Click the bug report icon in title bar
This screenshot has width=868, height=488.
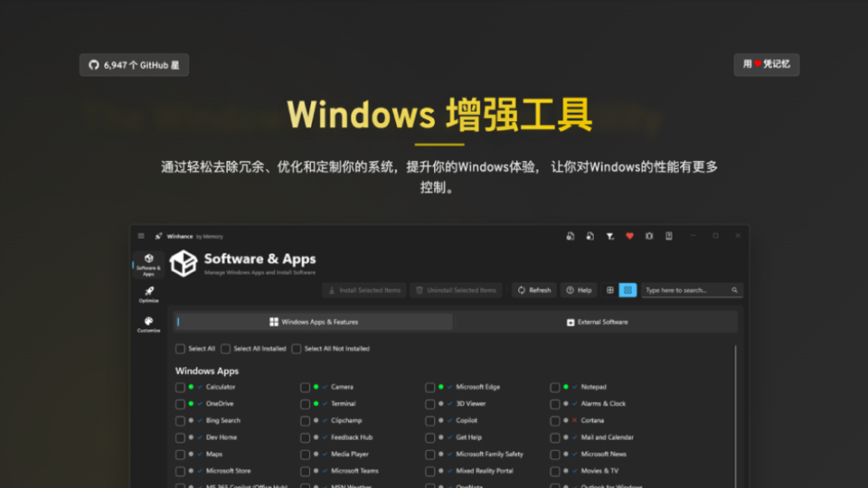[649, 236]
